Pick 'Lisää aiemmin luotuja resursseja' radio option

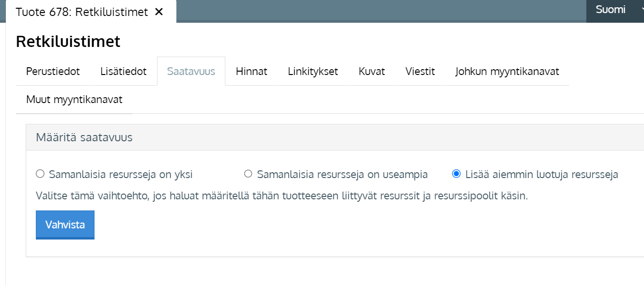click(456, 174)
